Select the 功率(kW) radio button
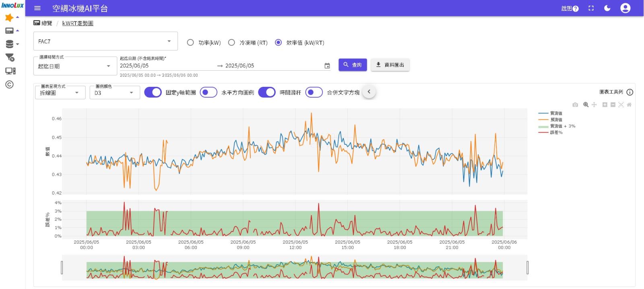The image size is (644, 289). pyautogui.click(x=190, y=43)
